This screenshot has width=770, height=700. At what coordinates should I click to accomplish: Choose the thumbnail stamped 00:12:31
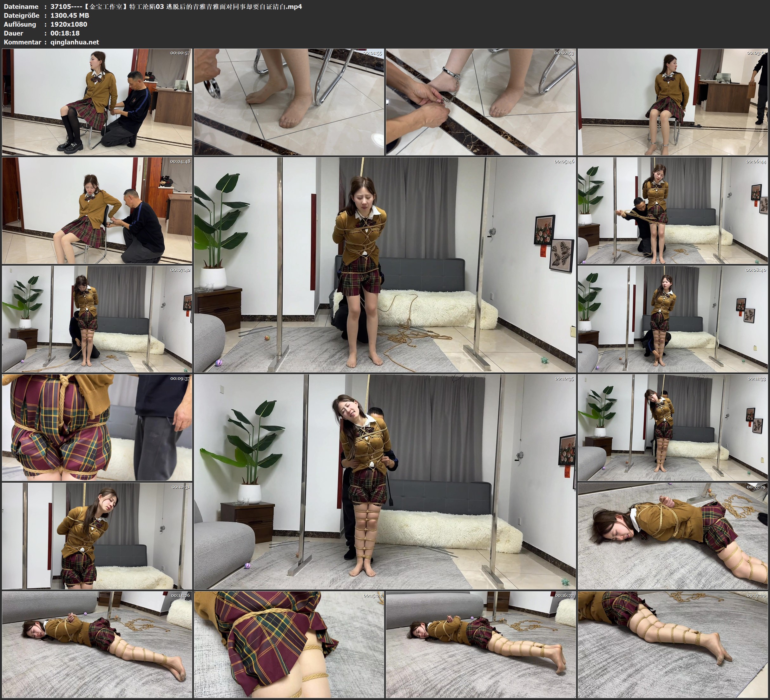[97, 536]
